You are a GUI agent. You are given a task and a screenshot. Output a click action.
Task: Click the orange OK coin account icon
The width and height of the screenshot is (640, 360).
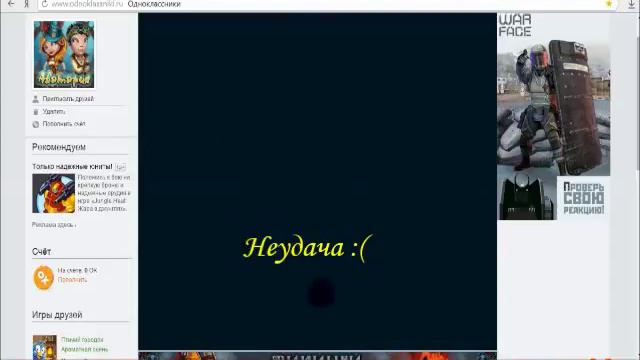pyautogui.click(x=43, y=278)
